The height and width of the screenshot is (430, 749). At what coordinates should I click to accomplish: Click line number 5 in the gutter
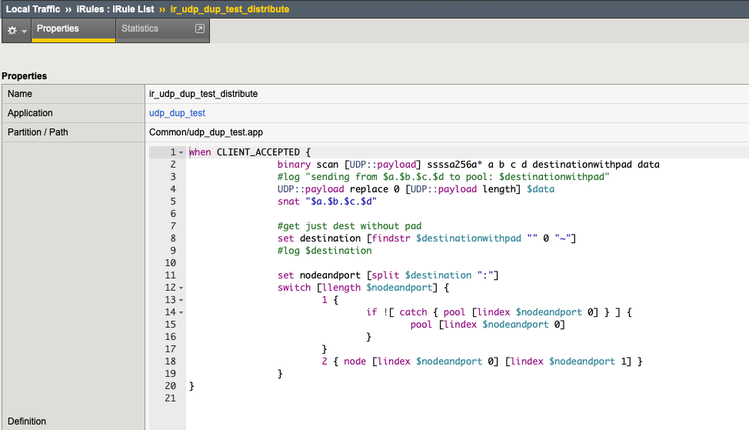(173, 201)
